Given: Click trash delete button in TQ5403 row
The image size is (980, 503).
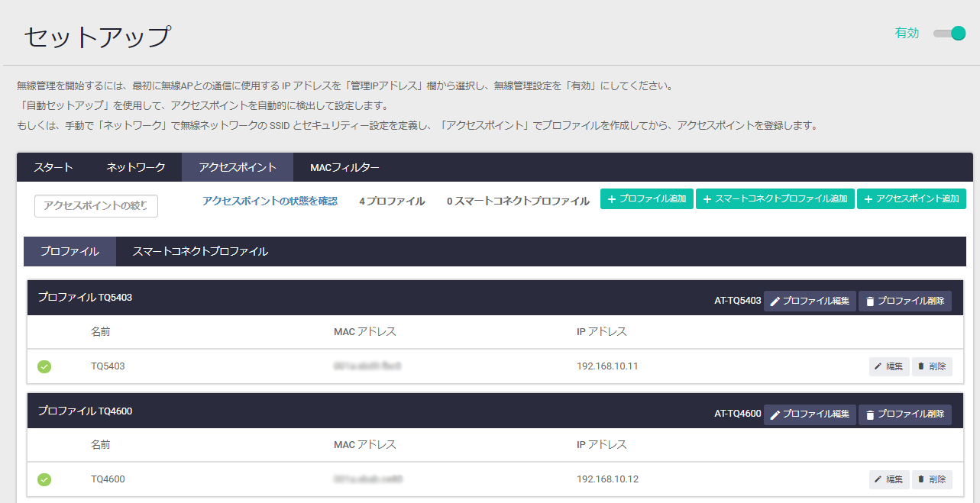Looking at the screenshot, I should (x=932, y=366).
